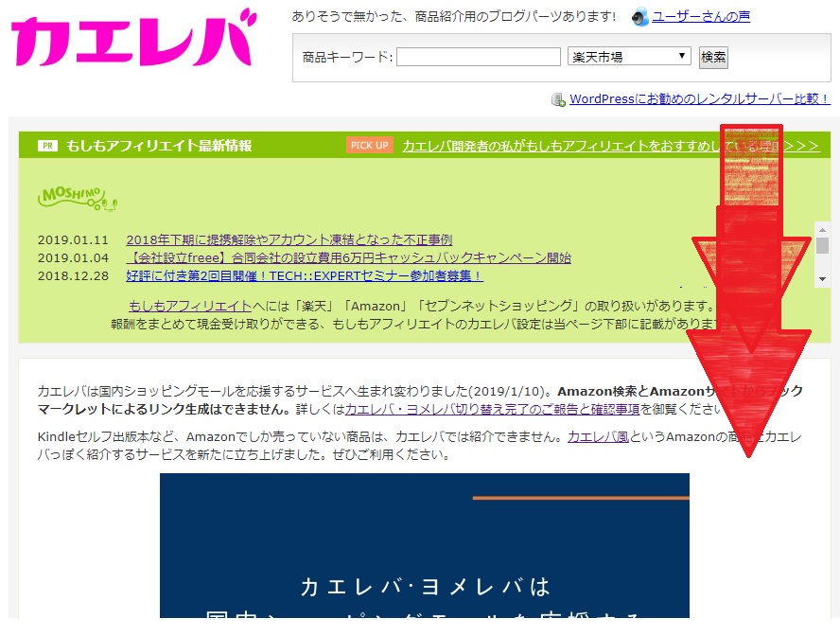Screen dimensions: 840x636
Task: Open カエレバ・ヨメレバ切り替え完了のご報告 link
Action: tap(493, 410)
